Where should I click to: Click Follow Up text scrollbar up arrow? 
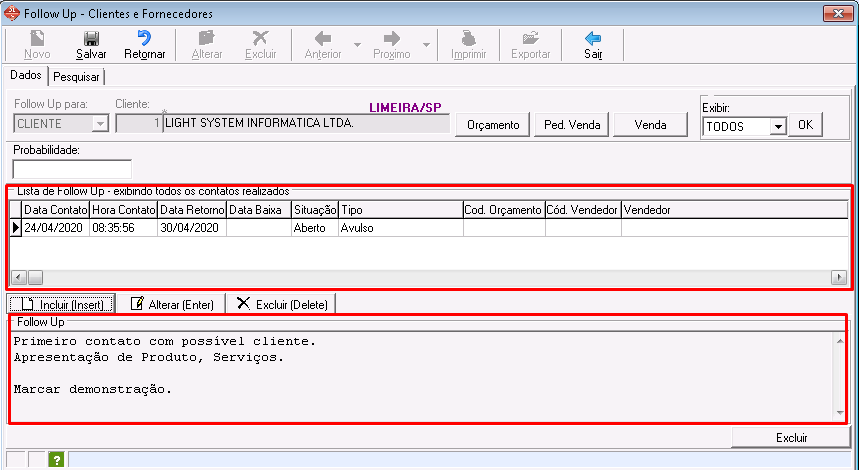[x=840, y=341]
